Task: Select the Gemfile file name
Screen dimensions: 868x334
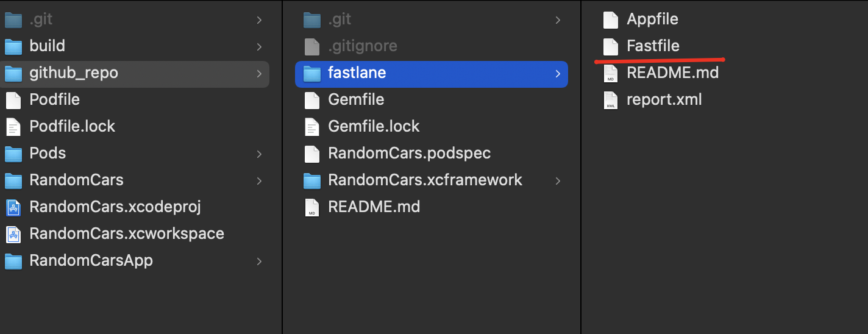Action: pyautogui.click(x=356, y=99)
